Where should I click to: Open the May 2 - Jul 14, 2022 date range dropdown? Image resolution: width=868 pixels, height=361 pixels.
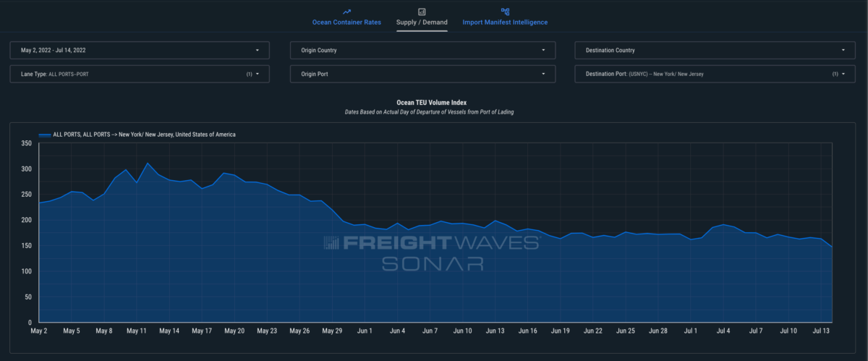(139, 51)
